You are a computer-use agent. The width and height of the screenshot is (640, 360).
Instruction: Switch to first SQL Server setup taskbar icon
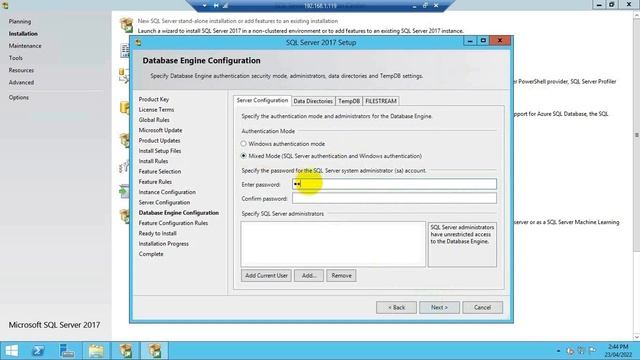(126, 351)
